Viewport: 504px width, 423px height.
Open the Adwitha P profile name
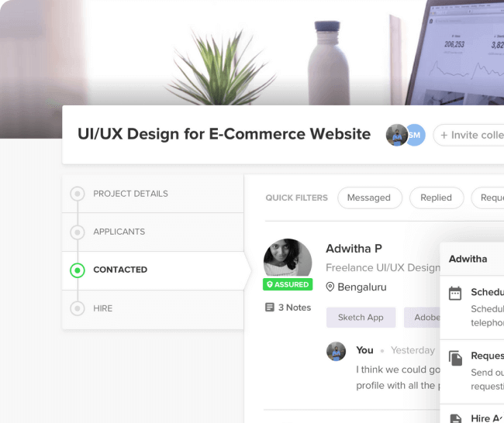(354, 249)
